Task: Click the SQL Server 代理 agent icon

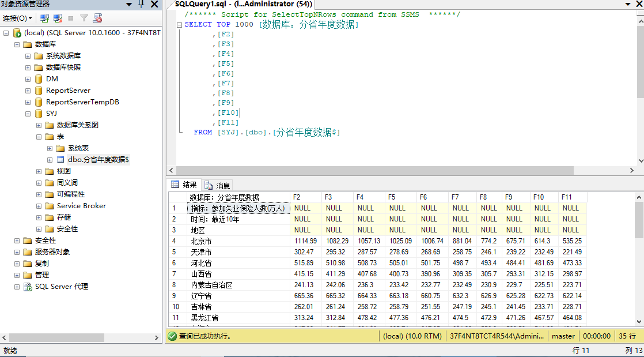Action: [x=28, y=287]
